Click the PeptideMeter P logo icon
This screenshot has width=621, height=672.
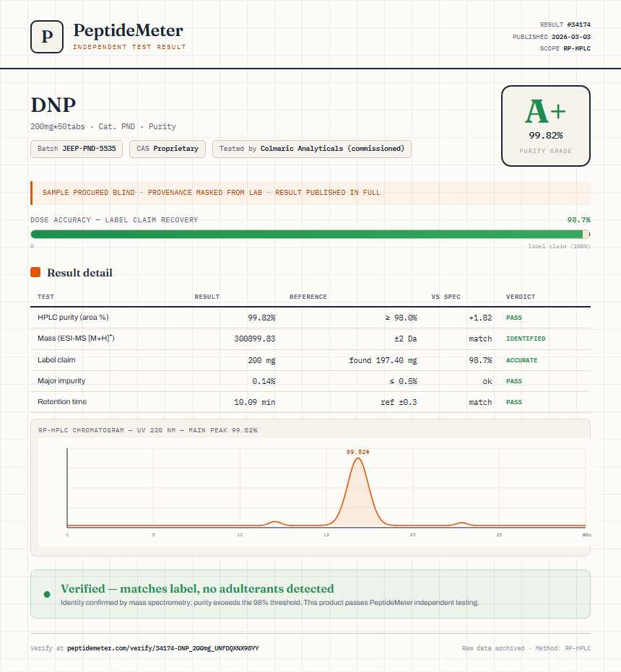tap(47, 37)
